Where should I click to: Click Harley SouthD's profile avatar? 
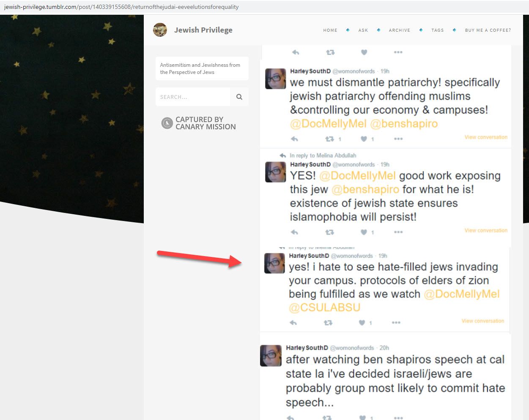point(275,79)
